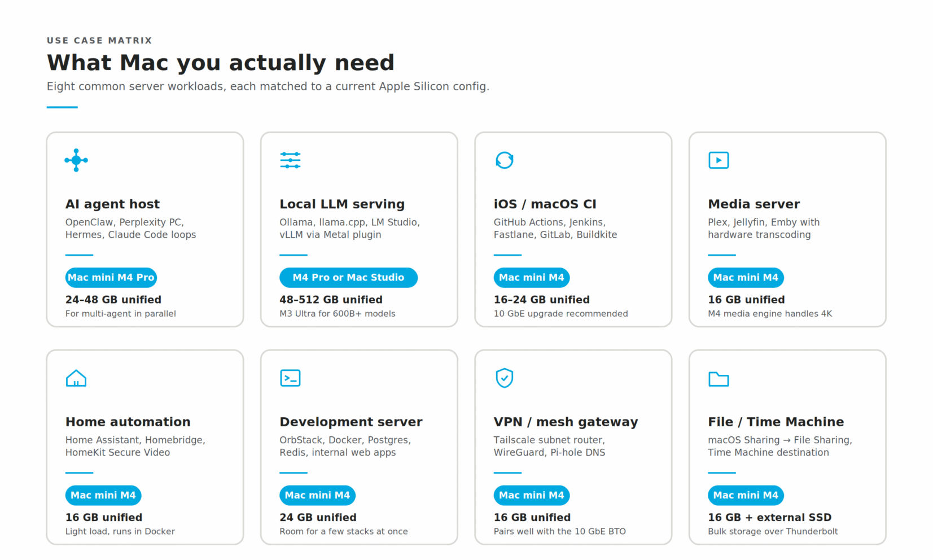Click 'Pairs well with the 10 GbE BTO' note
The height and width of the screenshot is (560, 933).
(559, 532)
